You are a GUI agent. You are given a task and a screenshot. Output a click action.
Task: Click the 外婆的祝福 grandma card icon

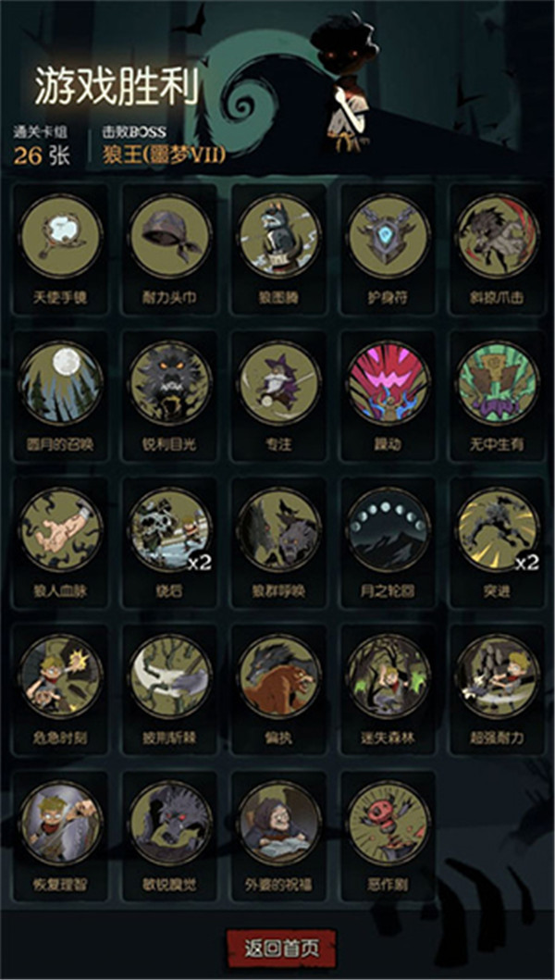tap(280, 823)
